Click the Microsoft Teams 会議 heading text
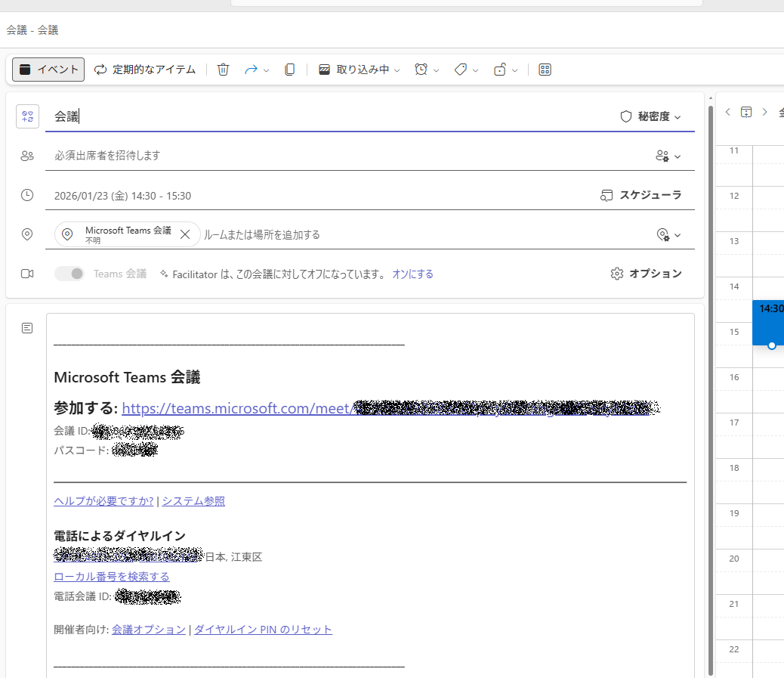 [x=127, y=377]
